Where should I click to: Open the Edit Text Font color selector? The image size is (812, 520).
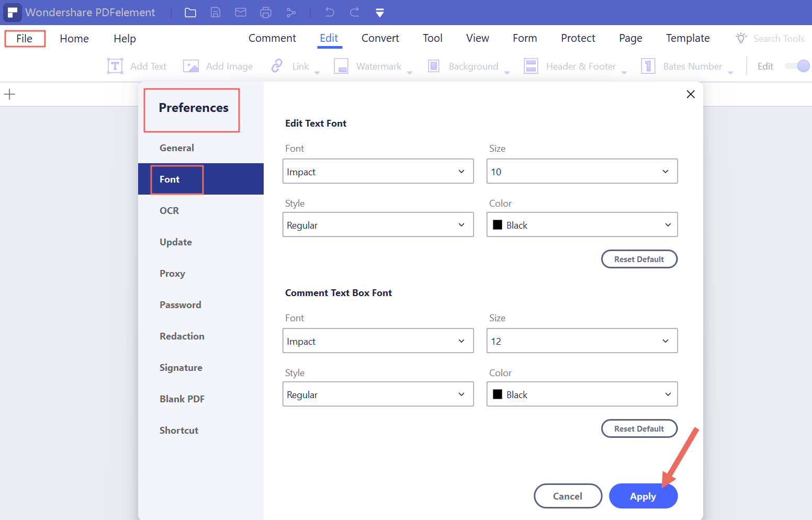[x=582, y=224]
